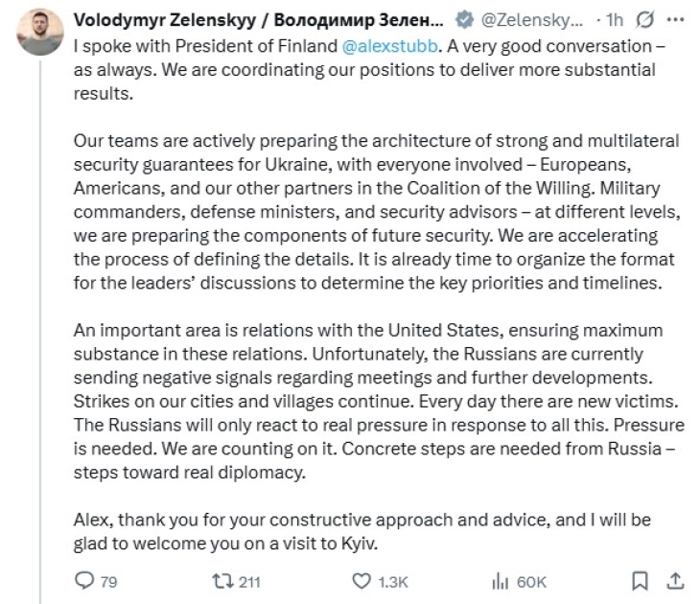
Task: Open tweet analytics via the views bar-chart icon
Action: (500, 581)
